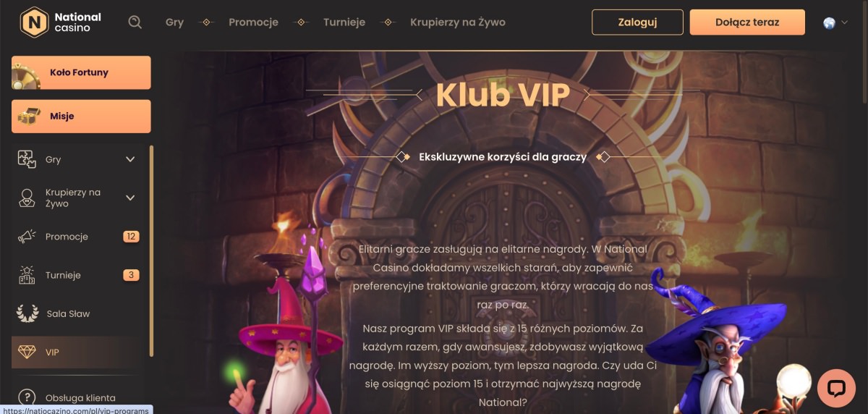Click the National Casino logo

coord(61,22)
